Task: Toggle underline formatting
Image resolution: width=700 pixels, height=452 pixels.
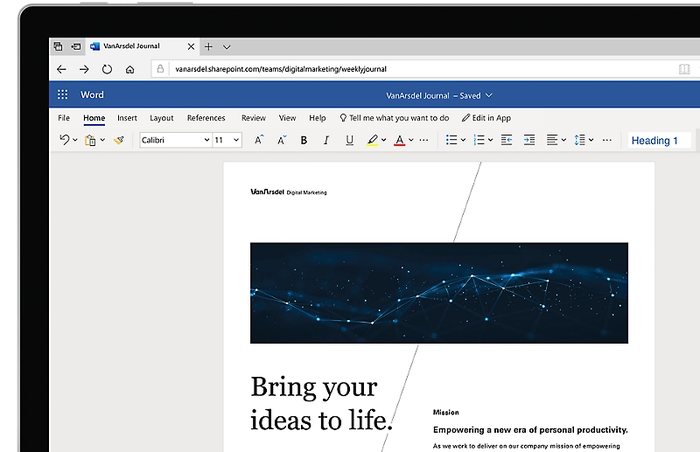Action: coord(349,141)
